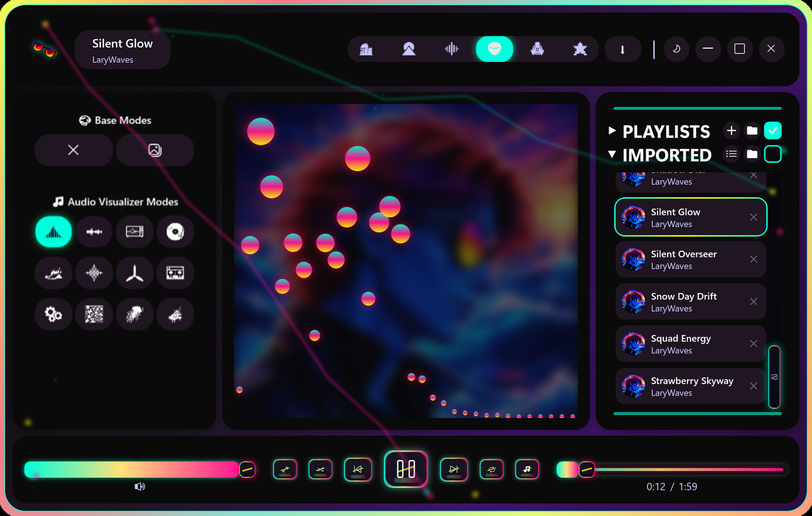Choose the piano visualizer mode
812x516 pixels.
tap(175, 314)
